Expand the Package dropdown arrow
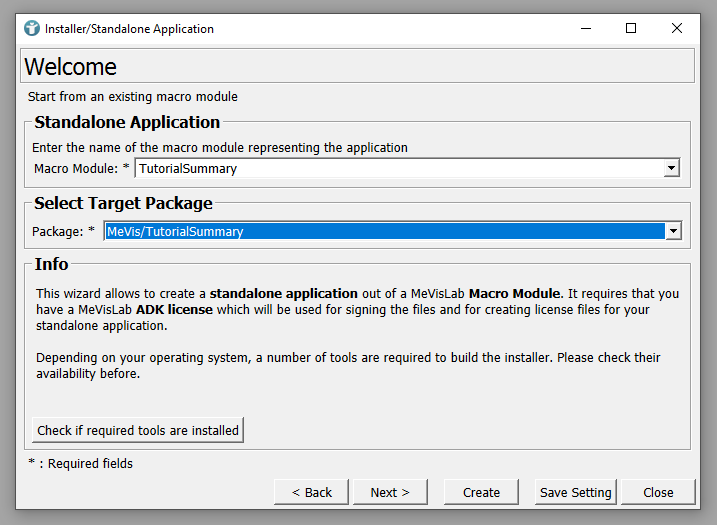This screenshot has width=717, height=525. (x=673, y=232)
